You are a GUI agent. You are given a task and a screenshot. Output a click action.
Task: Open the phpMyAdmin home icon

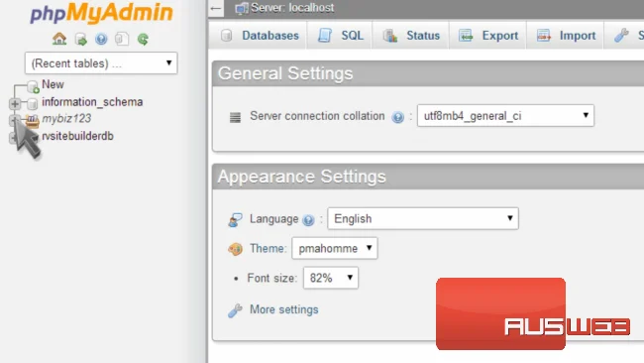coord(59,39)
